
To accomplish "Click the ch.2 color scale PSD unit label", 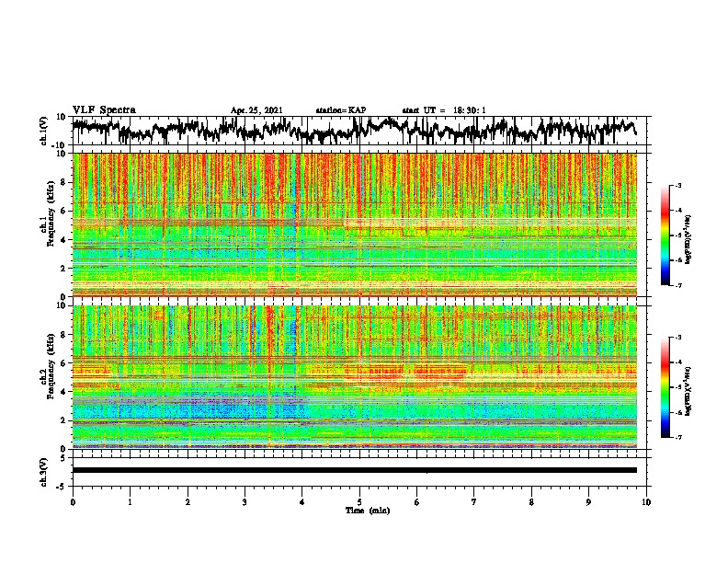I will (x=688, y=391).
